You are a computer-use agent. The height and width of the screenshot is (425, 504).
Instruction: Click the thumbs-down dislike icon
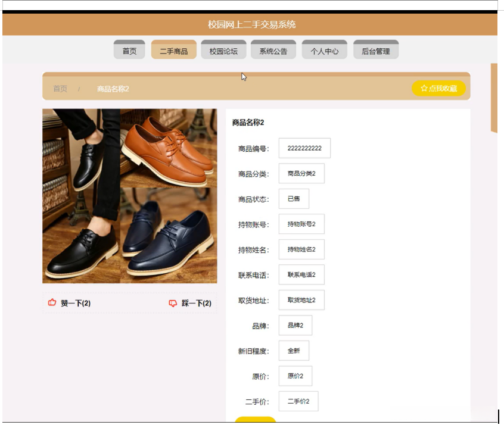[x=173, y=303]
